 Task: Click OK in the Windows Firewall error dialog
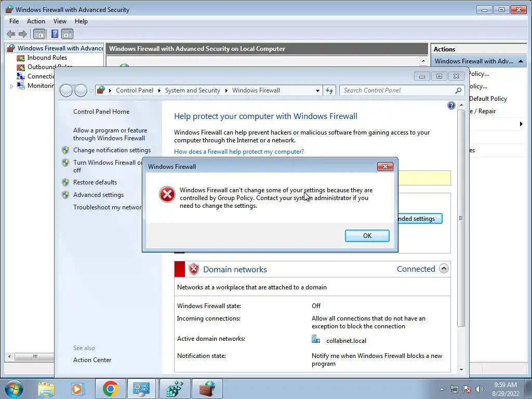pyautogui.click(x=367, y=236)
